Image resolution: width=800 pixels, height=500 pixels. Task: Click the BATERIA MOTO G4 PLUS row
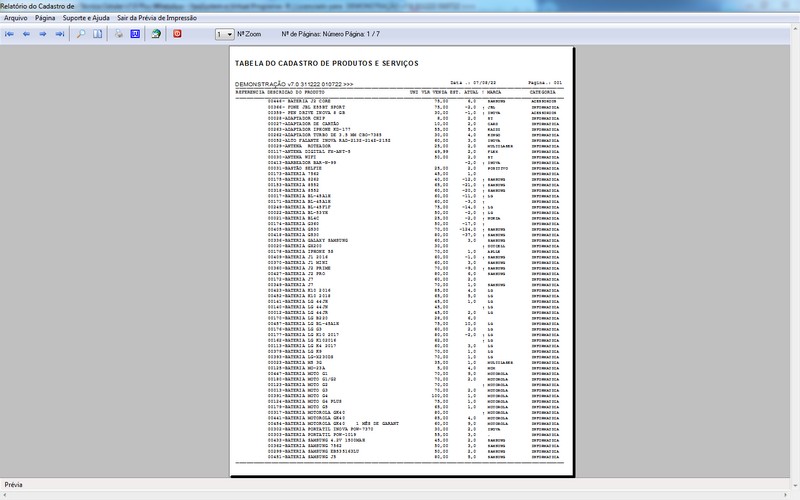click(413, 402)
